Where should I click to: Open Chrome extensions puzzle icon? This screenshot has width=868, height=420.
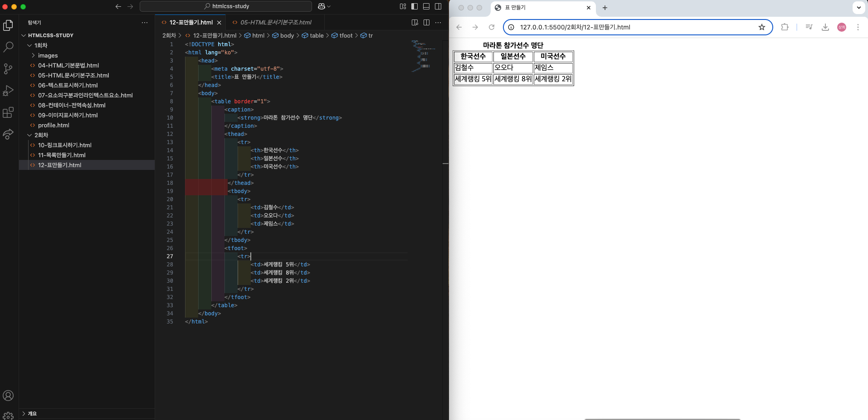click(785, 27)
